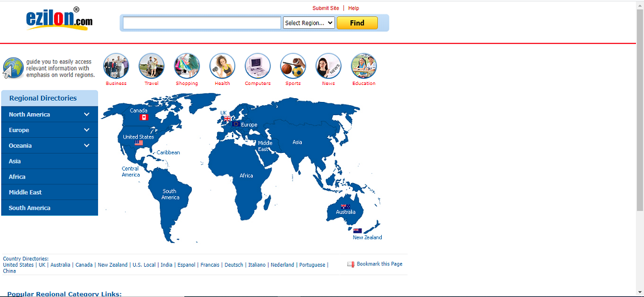Click the search text field
This screenshot has width=644, height=297.
(202, 23)
